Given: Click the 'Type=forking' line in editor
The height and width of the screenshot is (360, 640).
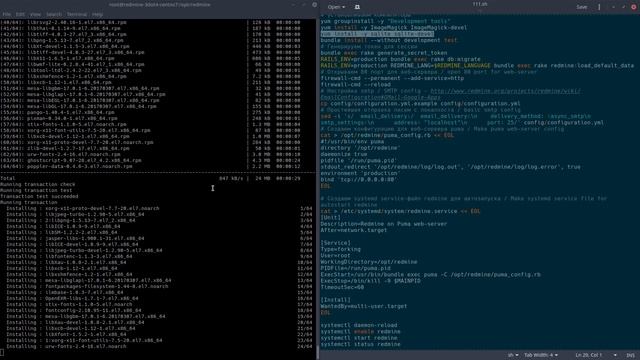Looking at the screenshot, I should pos(340,249).
